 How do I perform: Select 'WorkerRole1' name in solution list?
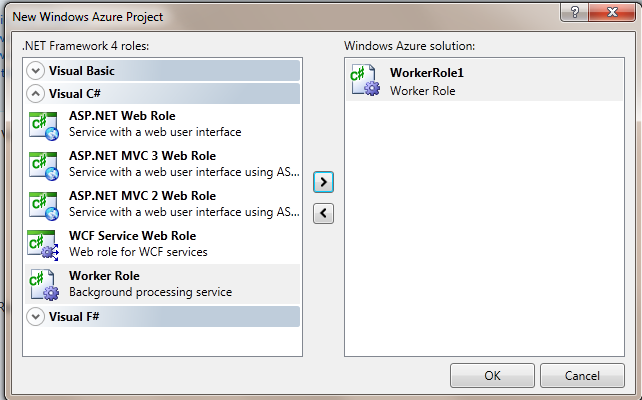tap(427, 73)
